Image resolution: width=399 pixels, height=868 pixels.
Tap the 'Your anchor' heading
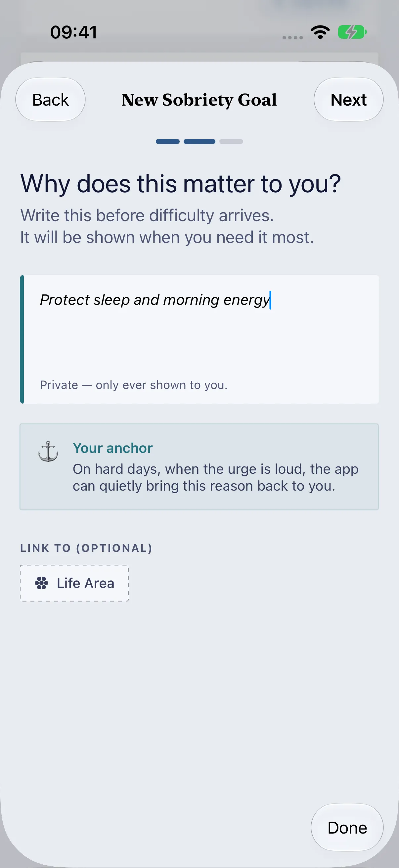pos(113,448)
